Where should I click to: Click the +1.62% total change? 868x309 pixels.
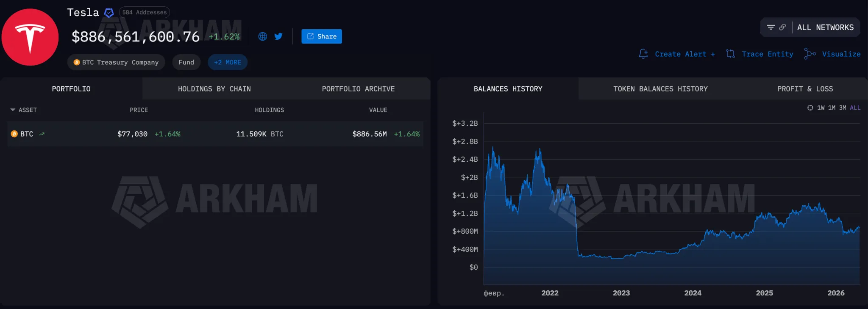click(x=224, y=37)
